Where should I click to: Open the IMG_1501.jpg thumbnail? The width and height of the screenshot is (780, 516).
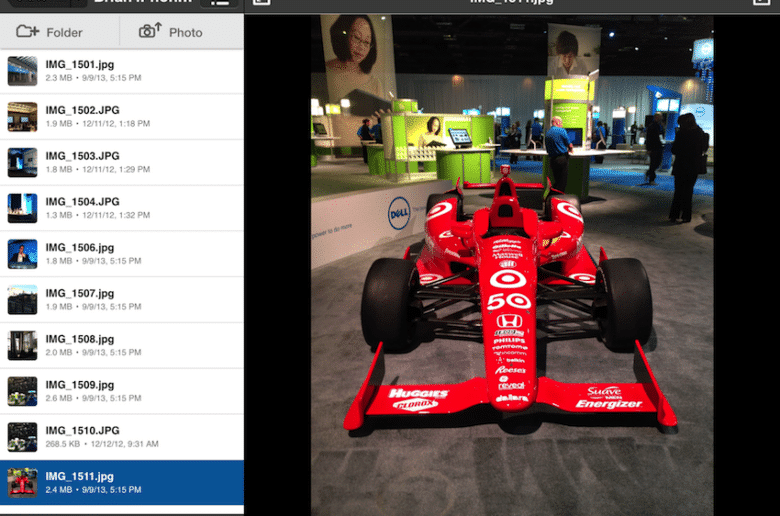click(x=22, y=71)
